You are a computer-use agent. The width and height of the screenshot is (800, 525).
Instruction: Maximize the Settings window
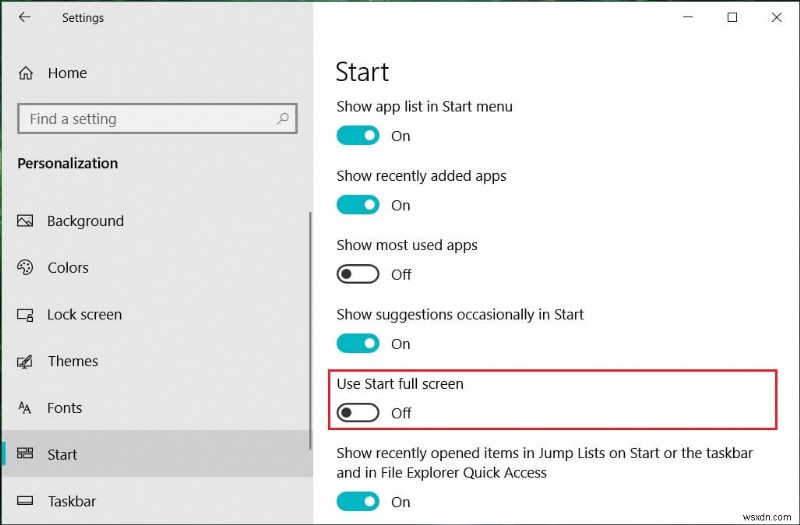coord(732,17)
